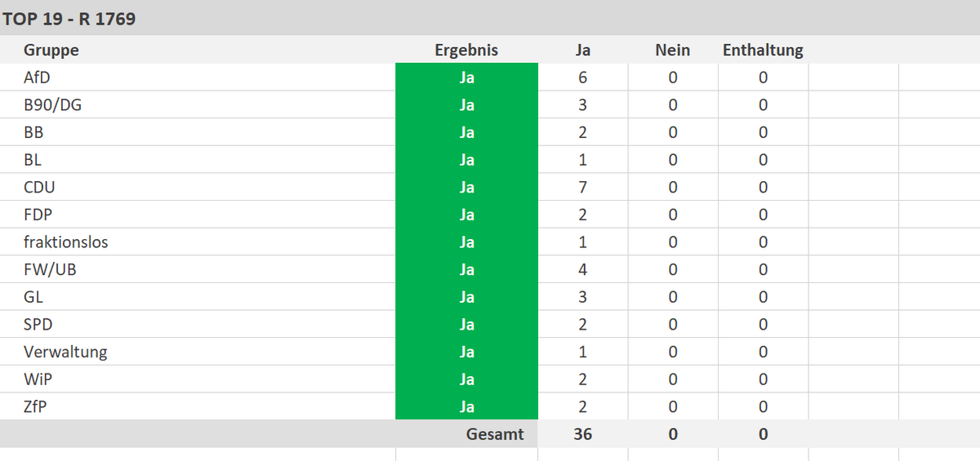
Task: Select the Ja count 6 for AfD
Action: coord(583,78)
